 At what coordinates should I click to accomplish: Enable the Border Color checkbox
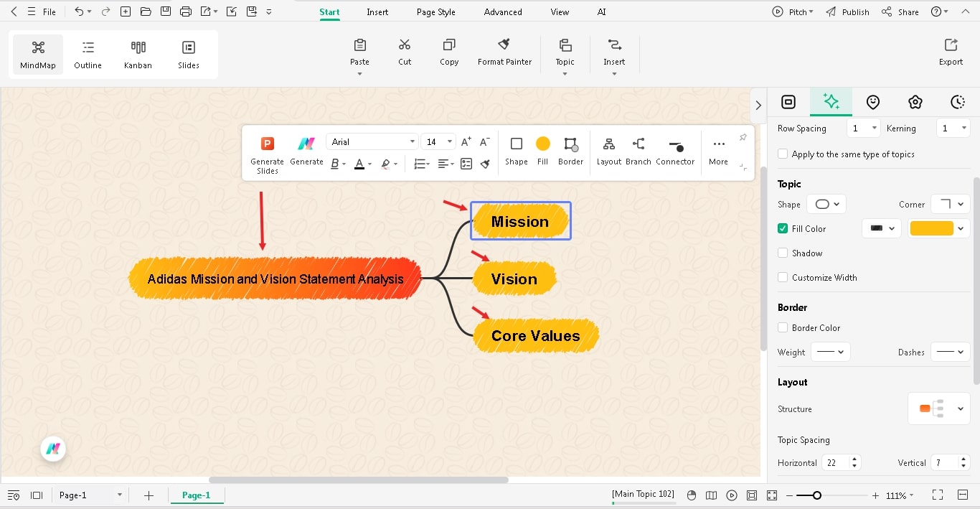[x=783, y=327]
